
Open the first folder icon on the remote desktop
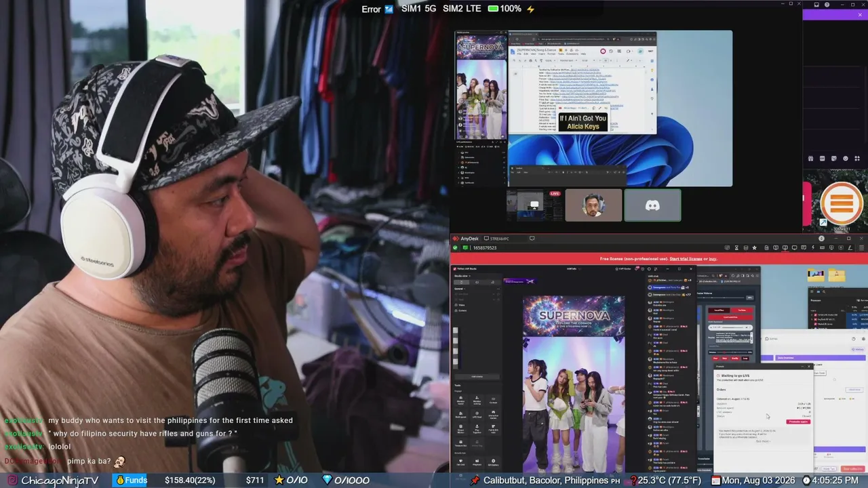pos(816,275)
